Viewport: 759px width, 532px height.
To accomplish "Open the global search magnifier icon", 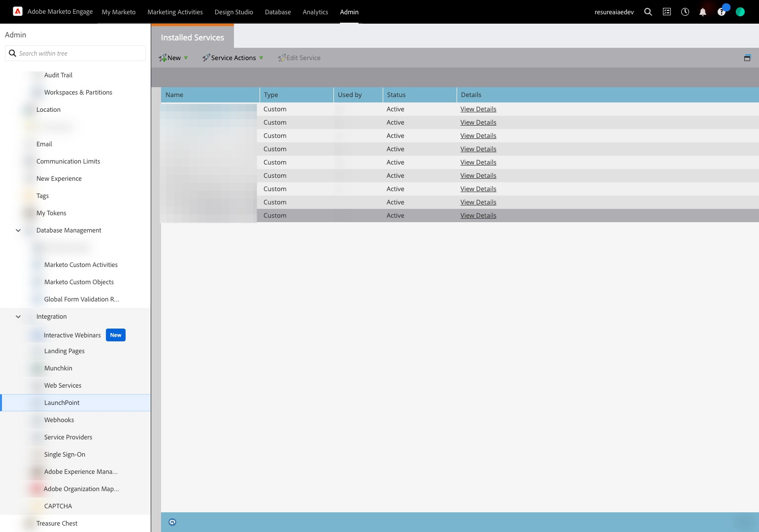I will [x=648, y=12].
